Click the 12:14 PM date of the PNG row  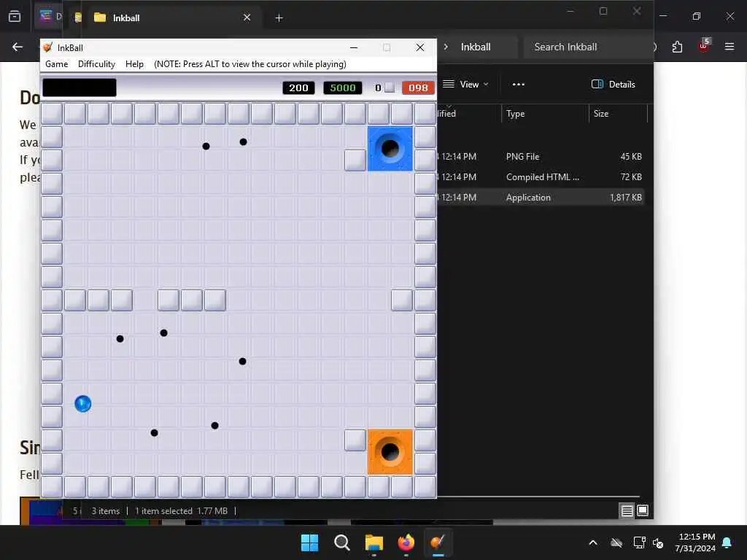click(x=458, y=156)
